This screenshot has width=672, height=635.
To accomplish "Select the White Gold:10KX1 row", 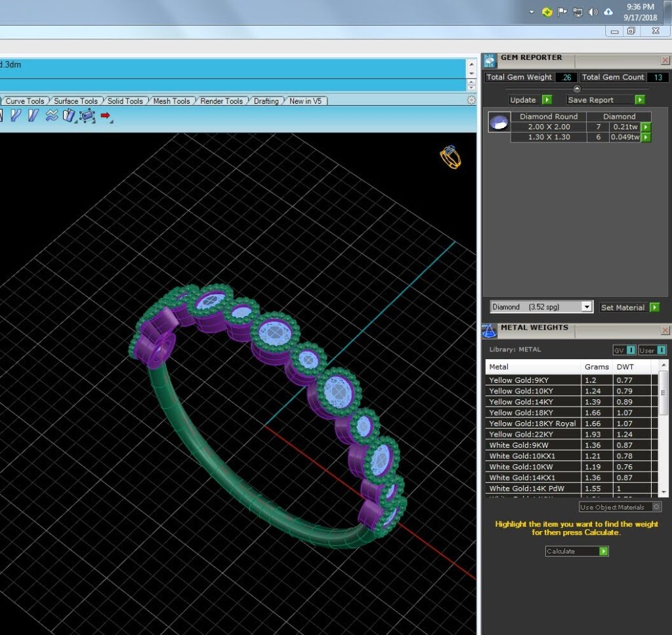I will 572,456.
